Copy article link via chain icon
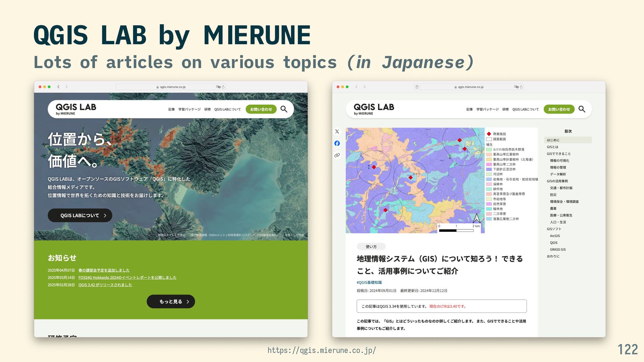644x362 pixels. point(337,155)
